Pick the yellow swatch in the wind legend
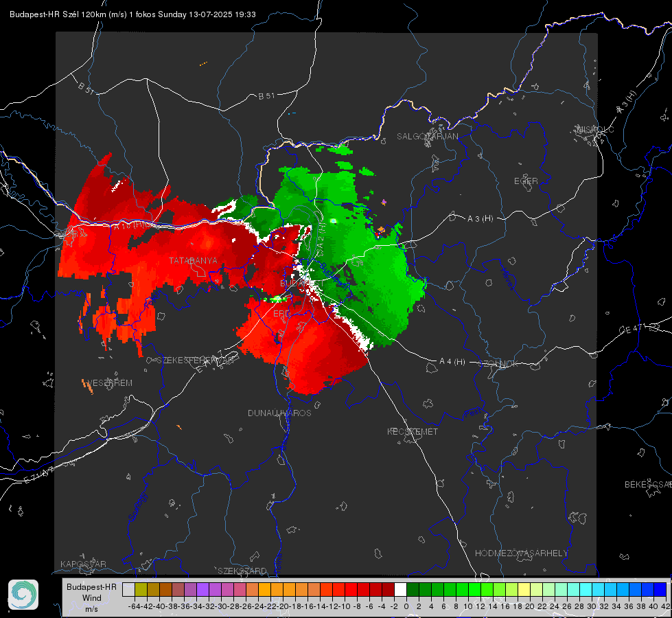Image resolution: width=672 pixels, height=618 pixels. [x=524, y=589]
